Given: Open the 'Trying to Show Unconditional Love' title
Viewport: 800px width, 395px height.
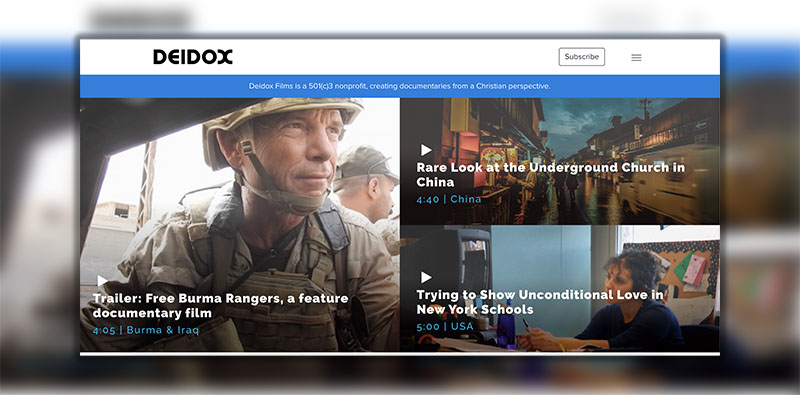Looking at the screenshot, I should tap(540, 302).
